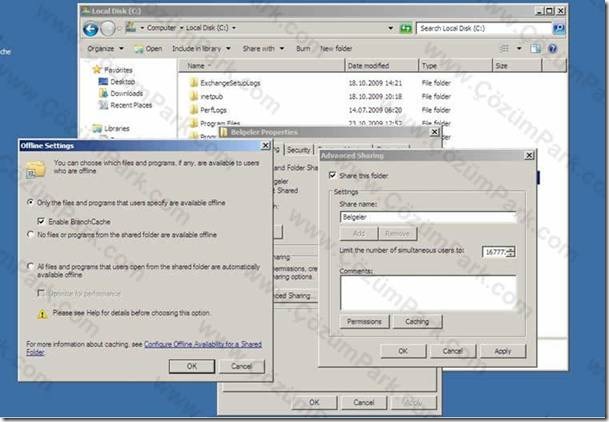The image size is (609, 422).
Task: Click date '18.10.2009 14:21'
Action: (x=375, y=83)
